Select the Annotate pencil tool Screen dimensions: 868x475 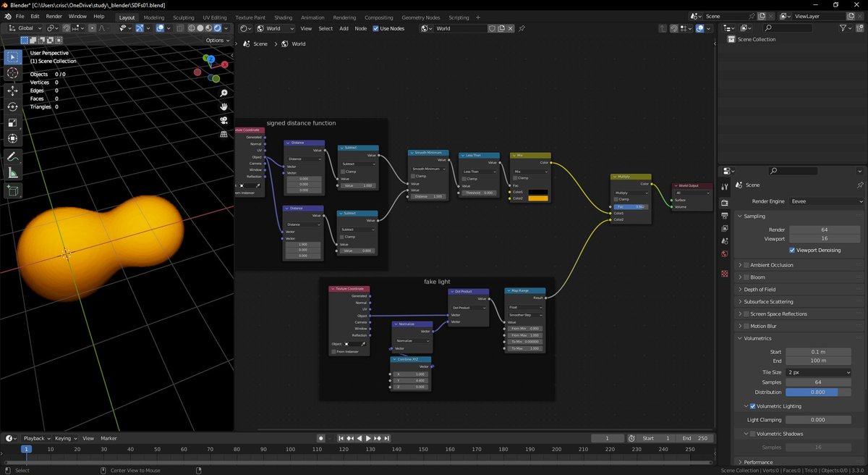point(12,156)
